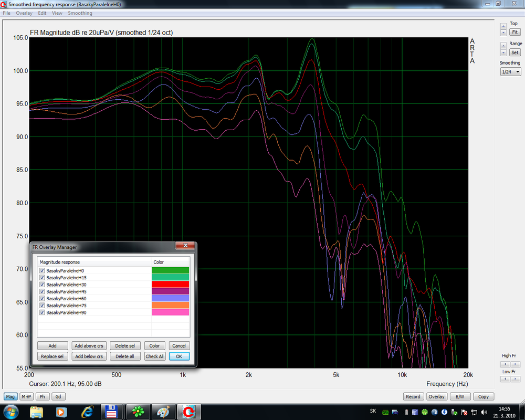Uncheck BasakyParalelneH15 overlay checkbox

pyautogui.click(x=42, y=277)
